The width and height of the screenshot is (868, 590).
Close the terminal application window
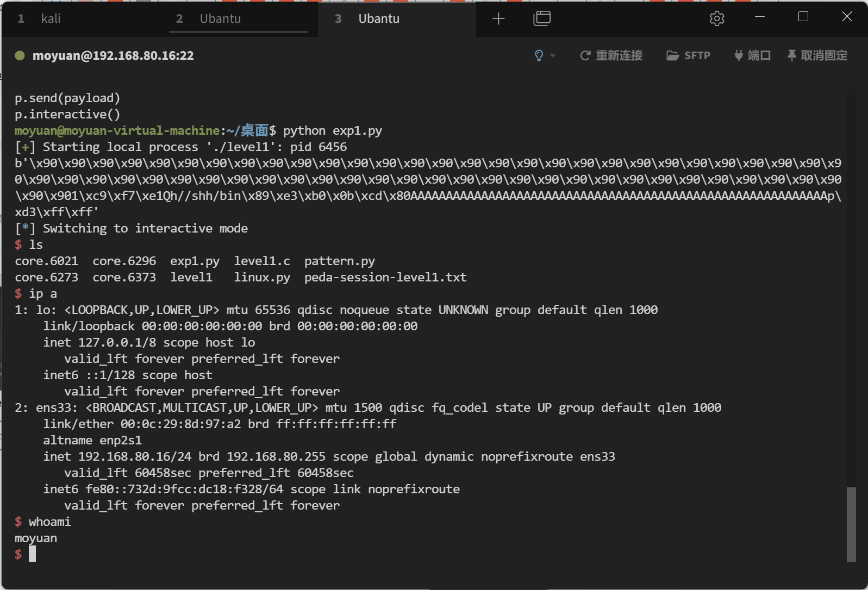click(846, 17)
